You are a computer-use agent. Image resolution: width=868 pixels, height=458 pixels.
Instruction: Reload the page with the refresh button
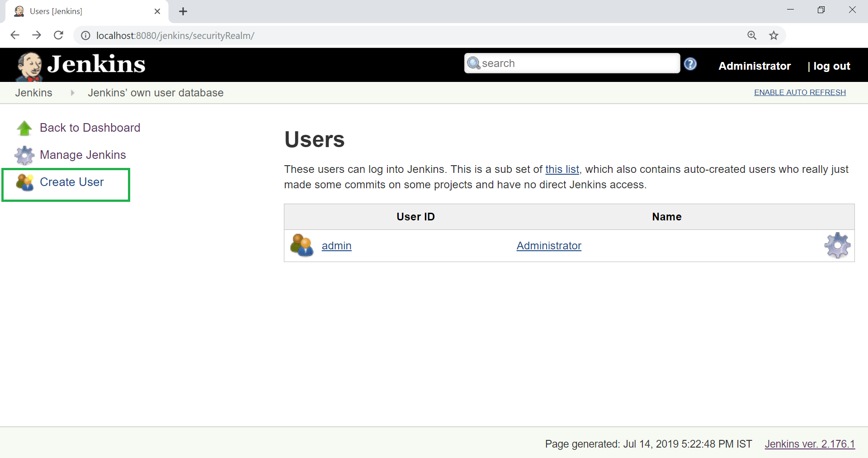58,35
